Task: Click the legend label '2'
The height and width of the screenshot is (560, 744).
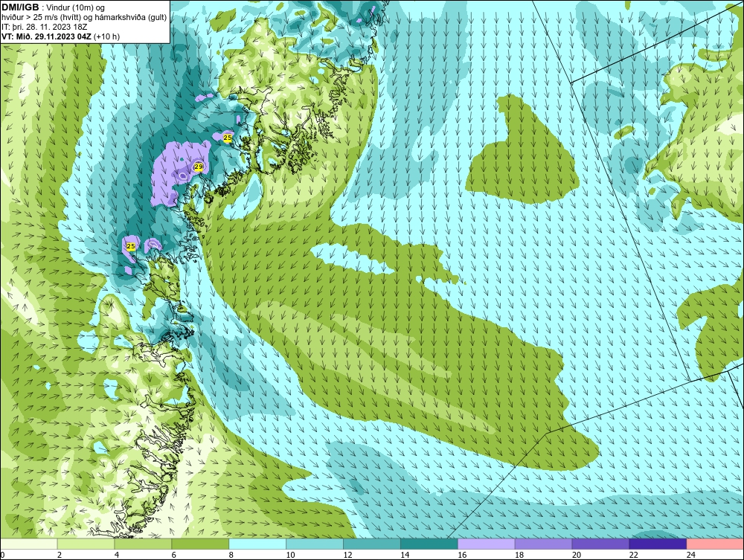Action: (x=60, y=555)
